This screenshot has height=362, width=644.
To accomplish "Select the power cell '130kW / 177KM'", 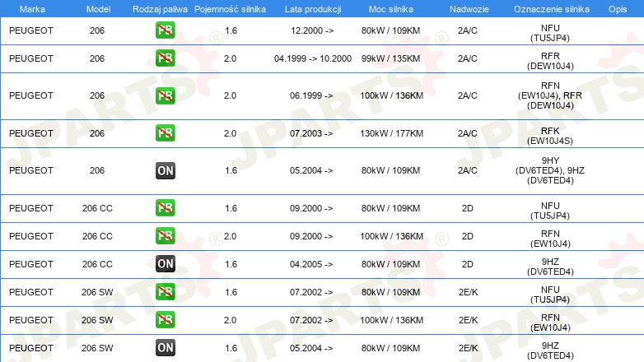I will pos(391,133).
